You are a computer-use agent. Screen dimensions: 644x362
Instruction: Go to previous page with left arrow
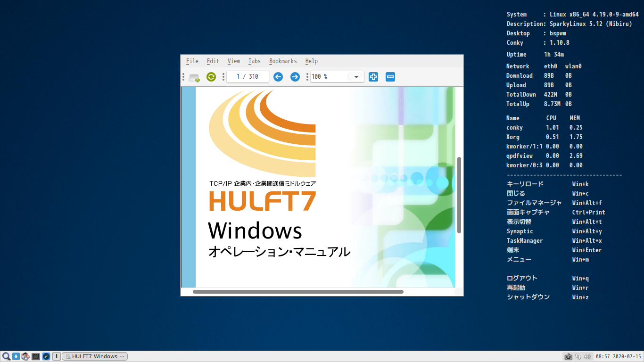(x=278, y=77)
